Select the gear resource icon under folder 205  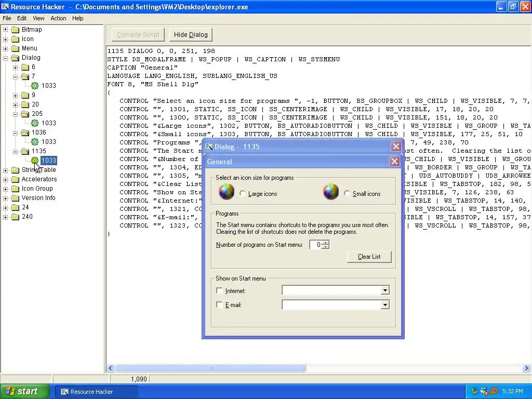click(x=35, y=123)
